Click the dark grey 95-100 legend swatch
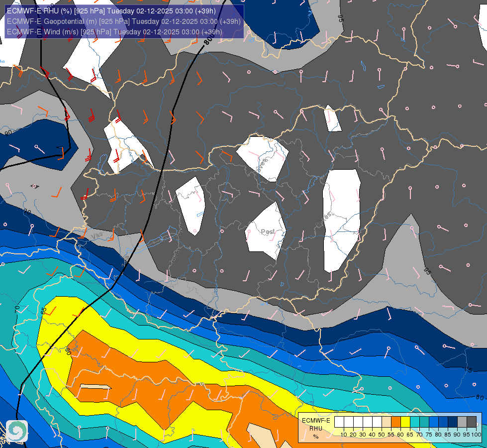487x448 pixels. click(x=472, y=422)
